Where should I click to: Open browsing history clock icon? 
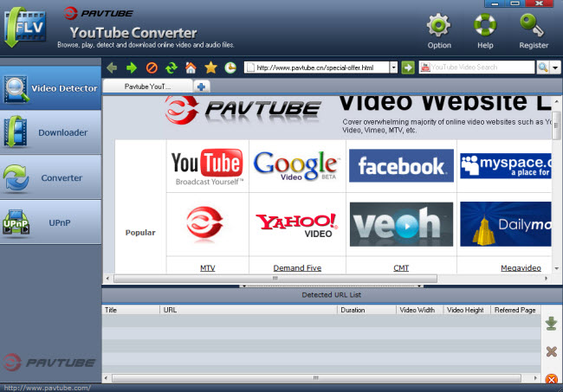point(230,67)
